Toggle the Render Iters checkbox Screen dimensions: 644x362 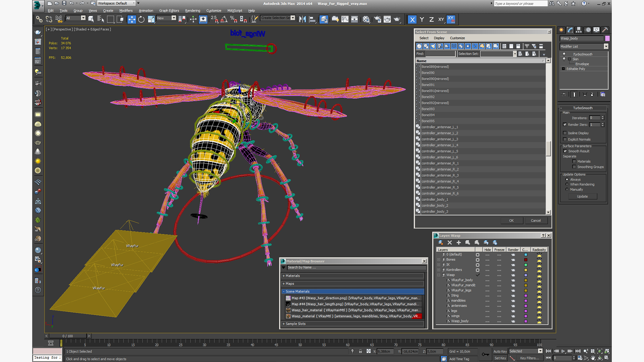tap(565, 125)
